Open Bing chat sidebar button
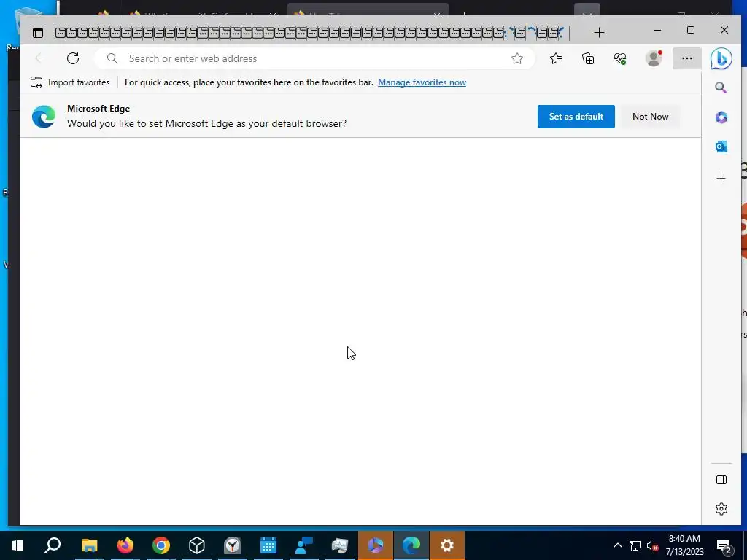The image size is (747, 560). [721, 58]
